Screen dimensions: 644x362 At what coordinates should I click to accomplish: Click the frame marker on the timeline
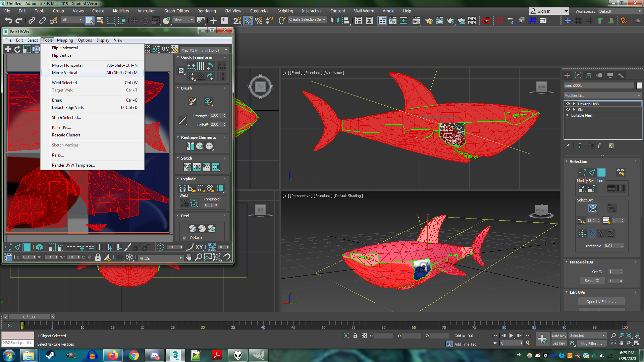(x=22, y=325)
